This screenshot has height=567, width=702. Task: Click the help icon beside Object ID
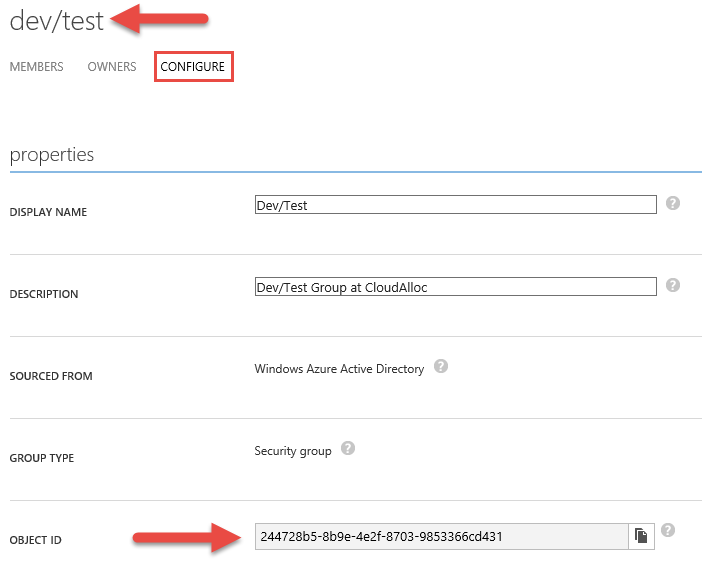point(668,531)
